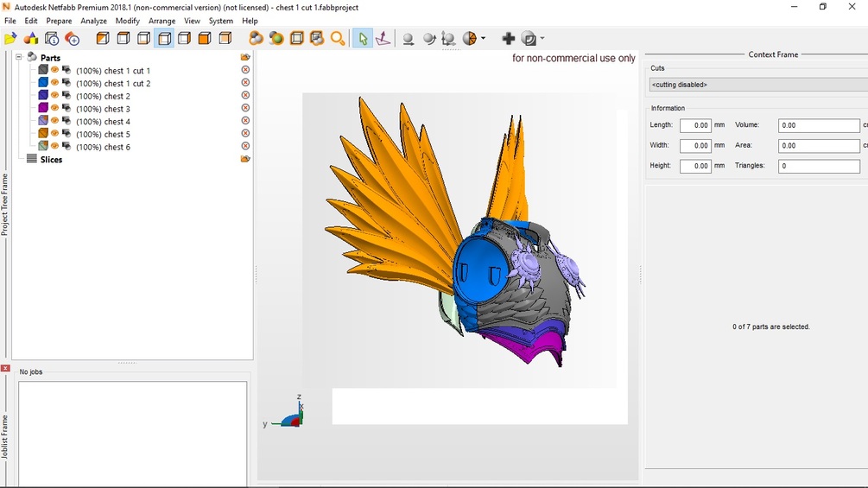868x488 pixels.
Task: Hide chest 3 using its eye icon
Action: click(54, 109)
